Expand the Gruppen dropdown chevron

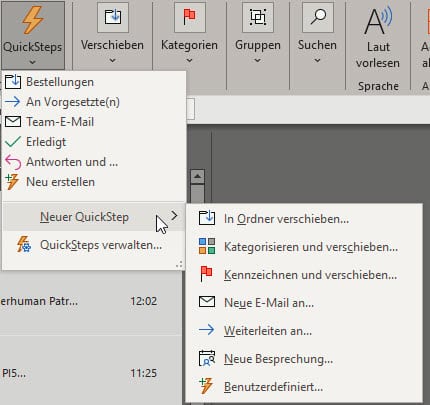(x=258, y=60)
